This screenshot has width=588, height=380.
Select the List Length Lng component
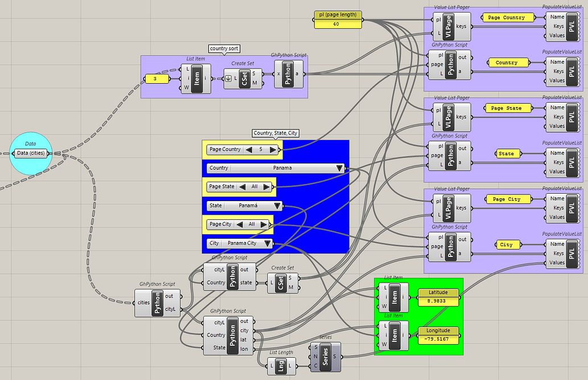coord(281,366)
